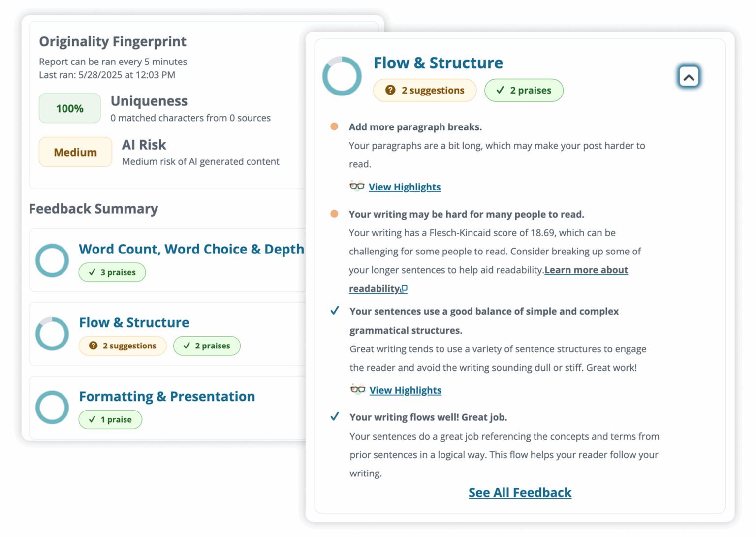756x537 pixels.
Task: Click the 3 praises badge
Action: [112, 272]
